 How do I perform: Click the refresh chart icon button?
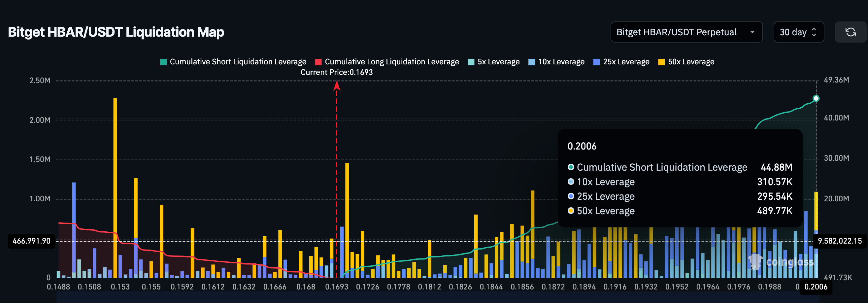[851, 32]
